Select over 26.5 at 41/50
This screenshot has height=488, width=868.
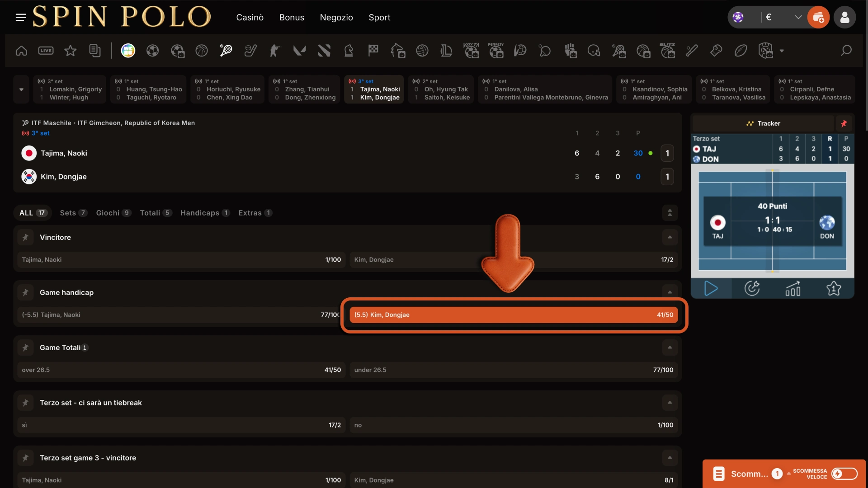coord(181,370)
